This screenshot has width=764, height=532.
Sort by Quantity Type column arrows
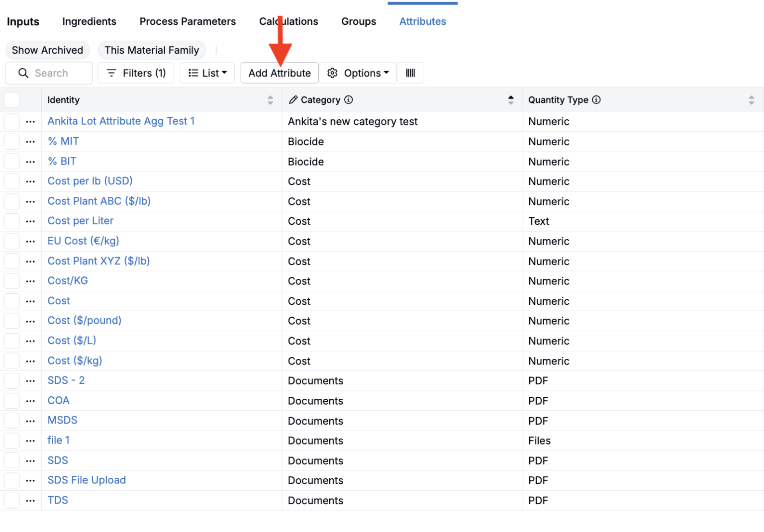tap(751, 100)
